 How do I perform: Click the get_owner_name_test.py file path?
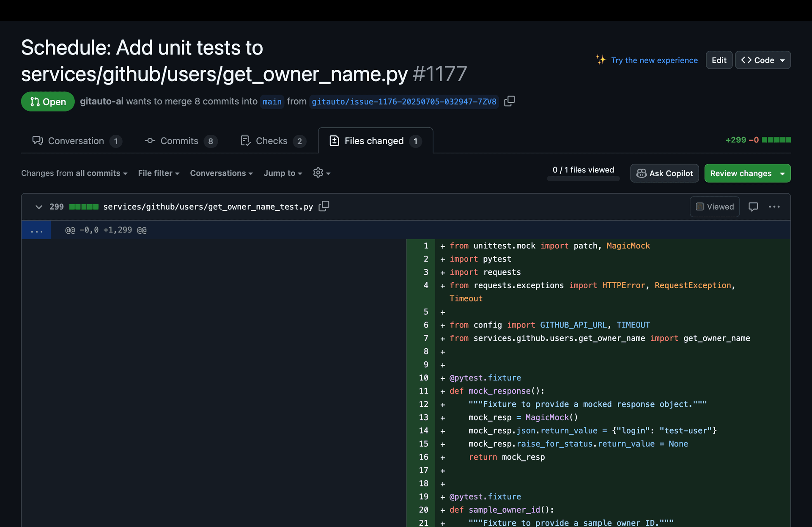[x=208, y=207]
